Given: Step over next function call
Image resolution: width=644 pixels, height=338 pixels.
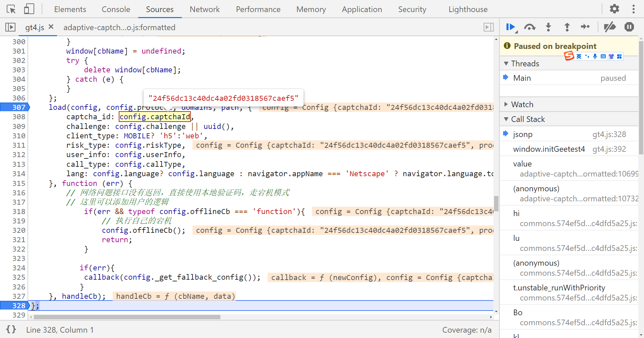Looking at the screenshot, I should tap(530, 27).
